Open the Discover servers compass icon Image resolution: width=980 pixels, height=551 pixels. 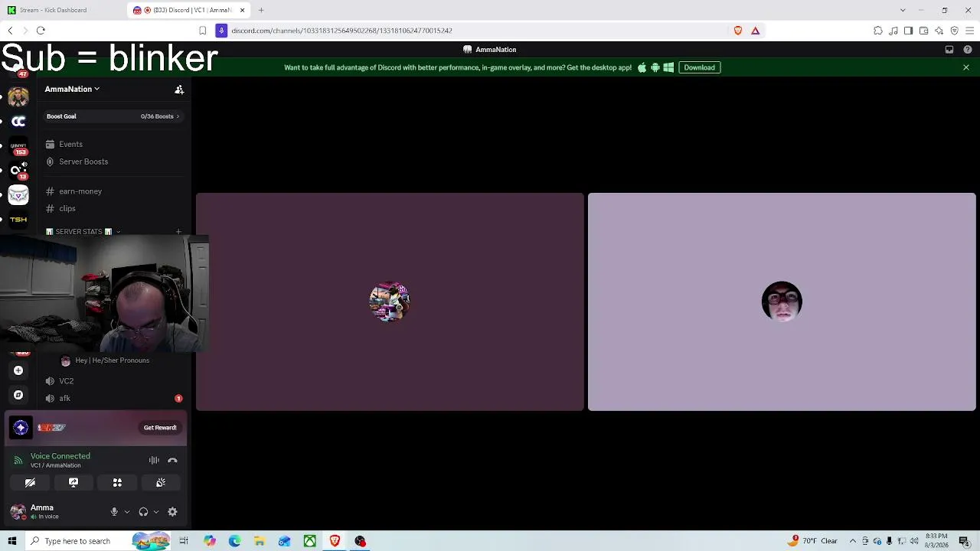pos(18,395)
